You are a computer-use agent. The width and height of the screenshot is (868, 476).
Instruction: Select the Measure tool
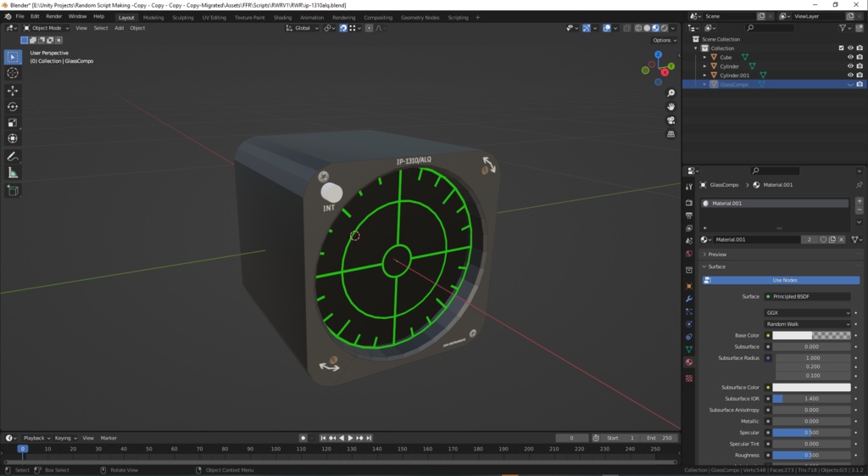pyautogui.click(x=13, y=173)
